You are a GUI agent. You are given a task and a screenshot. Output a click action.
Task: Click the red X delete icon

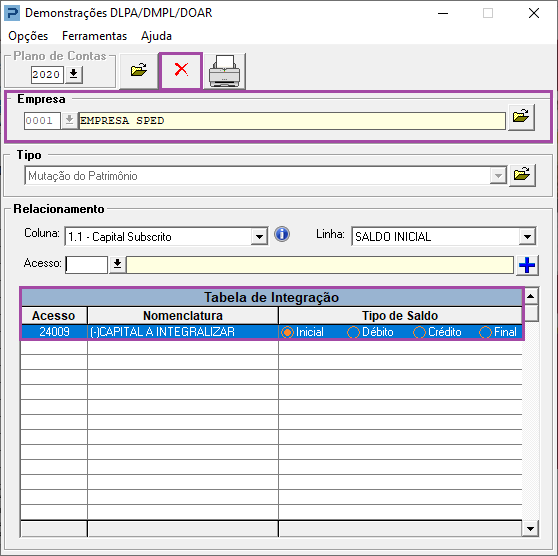click(x=181, y=70)
